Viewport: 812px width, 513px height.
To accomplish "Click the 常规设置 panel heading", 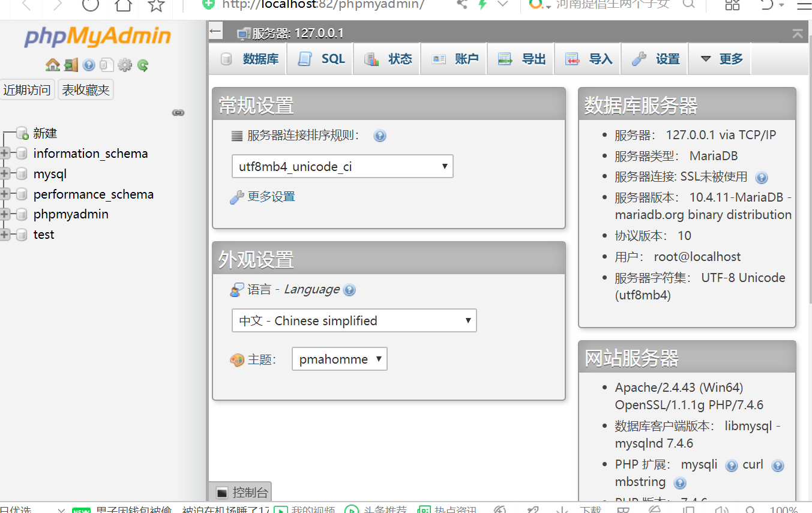I will pos(256,106).
